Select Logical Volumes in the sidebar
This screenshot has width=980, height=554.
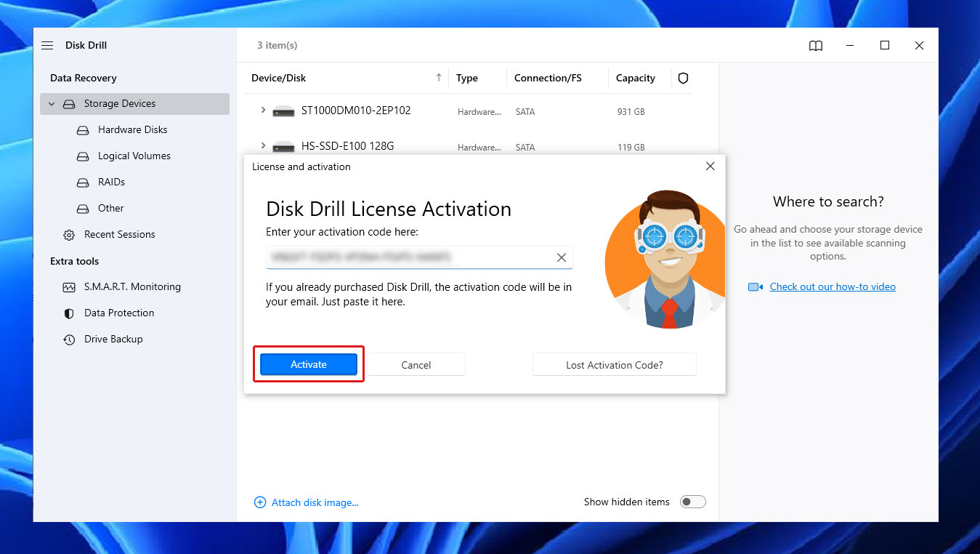[x=134, y=156]
